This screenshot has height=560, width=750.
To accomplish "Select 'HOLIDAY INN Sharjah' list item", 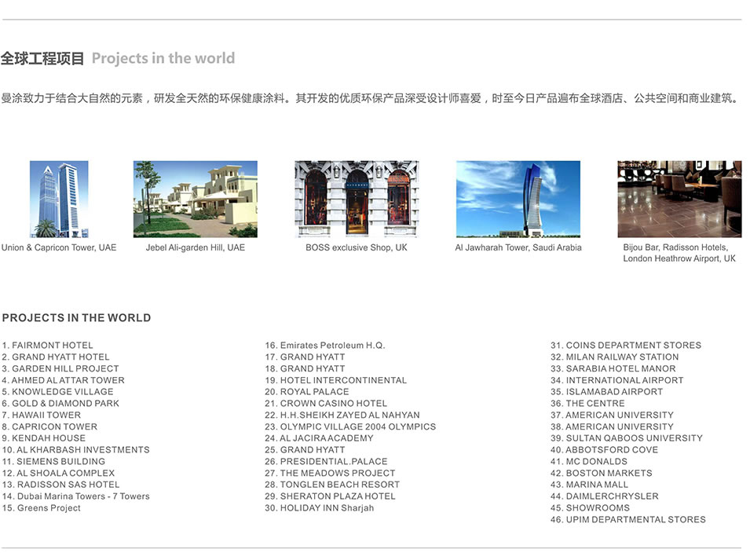I will tap(320, 508).
